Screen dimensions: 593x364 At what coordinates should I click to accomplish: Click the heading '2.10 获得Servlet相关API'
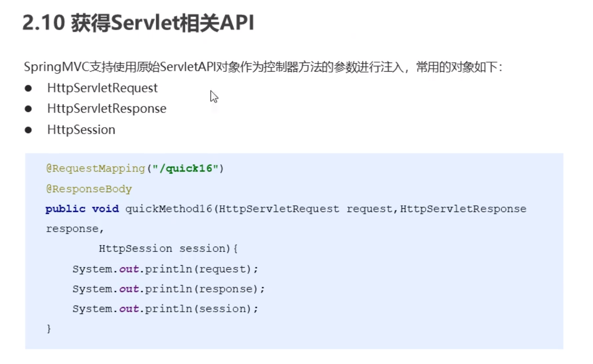[138, 23]
